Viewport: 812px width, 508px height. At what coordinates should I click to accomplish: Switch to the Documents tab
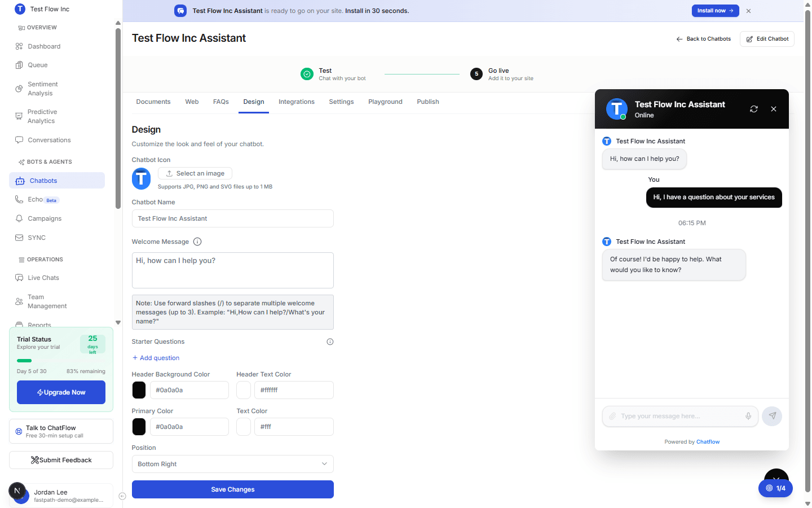[153, 102]
